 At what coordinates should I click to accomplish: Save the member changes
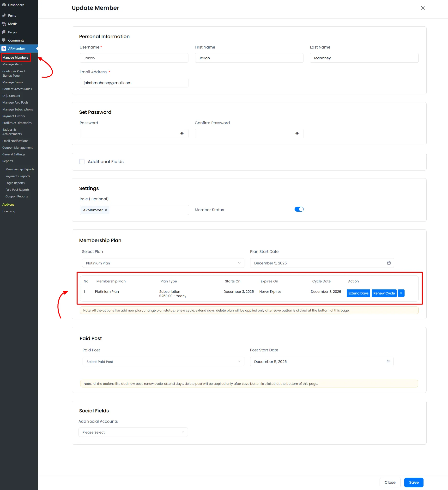413,482
